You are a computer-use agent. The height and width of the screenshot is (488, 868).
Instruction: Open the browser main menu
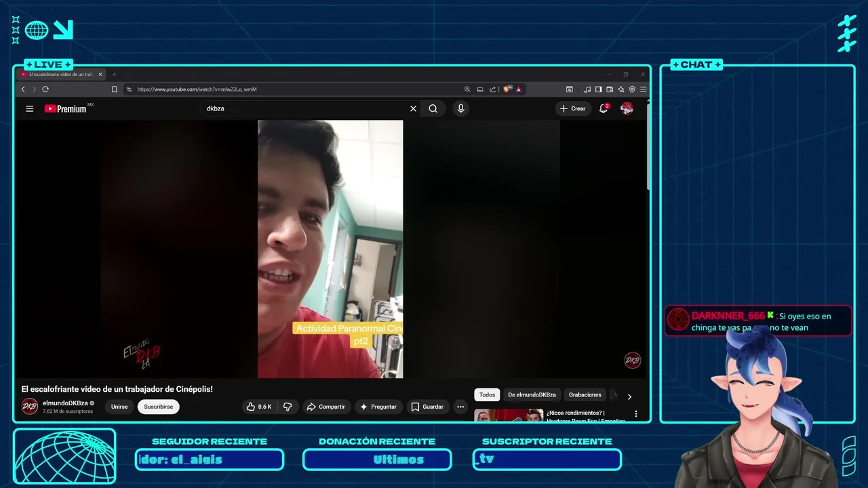[643, 89]
